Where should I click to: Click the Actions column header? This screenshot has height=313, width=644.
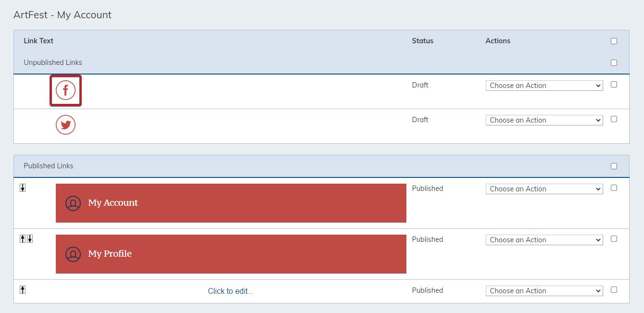[x=498, y=41]
